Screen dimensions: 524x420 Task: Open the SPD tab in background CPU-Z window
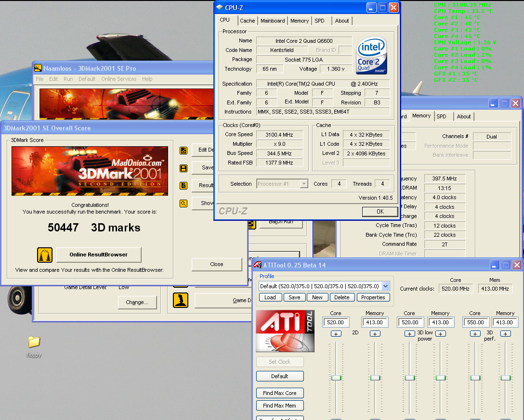[x=442, y=116]
